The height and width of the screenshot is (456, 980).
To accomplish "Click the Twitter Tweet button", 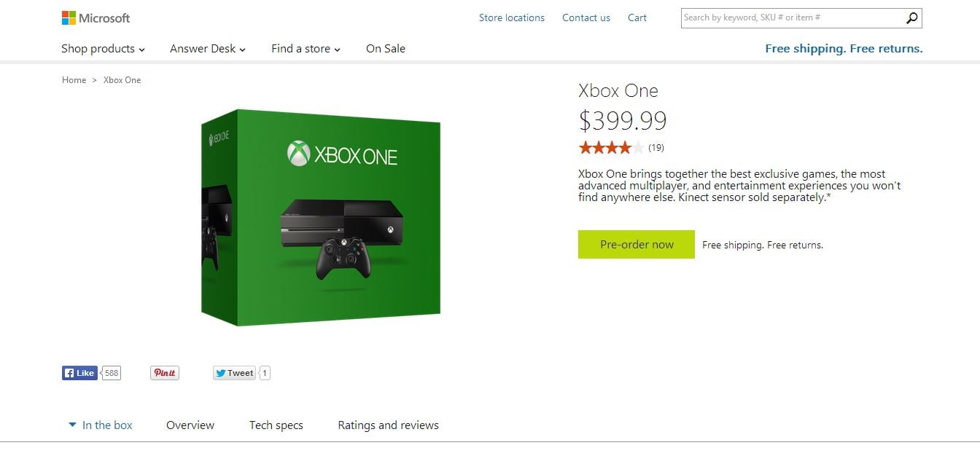I will [234, 373].
